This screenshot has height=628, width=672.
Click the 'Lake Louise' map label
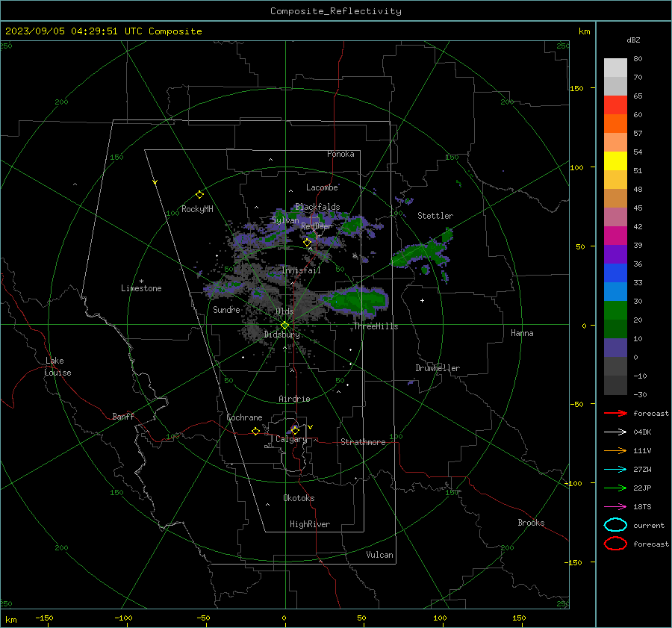pos(57,367)
